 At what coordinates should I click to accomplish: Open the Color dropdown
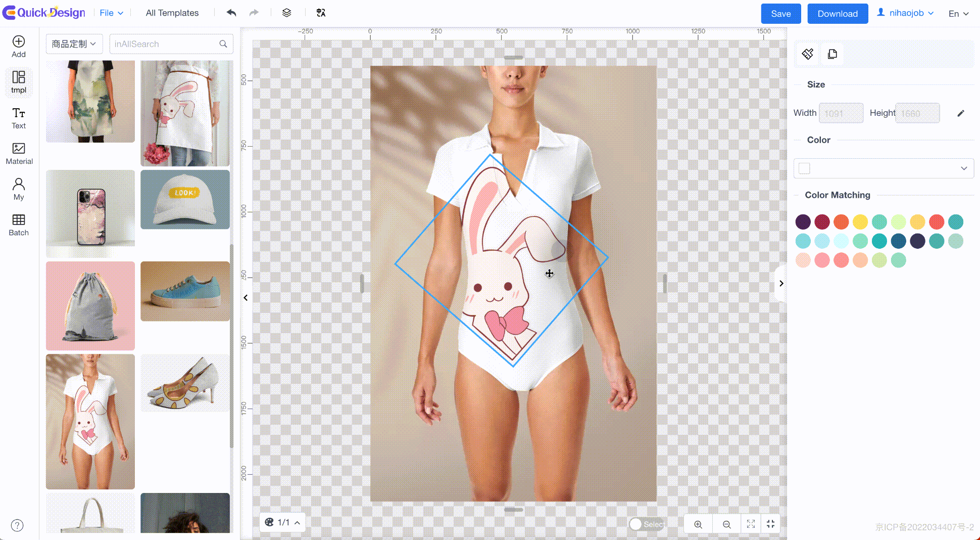click(x=884, y=168)
